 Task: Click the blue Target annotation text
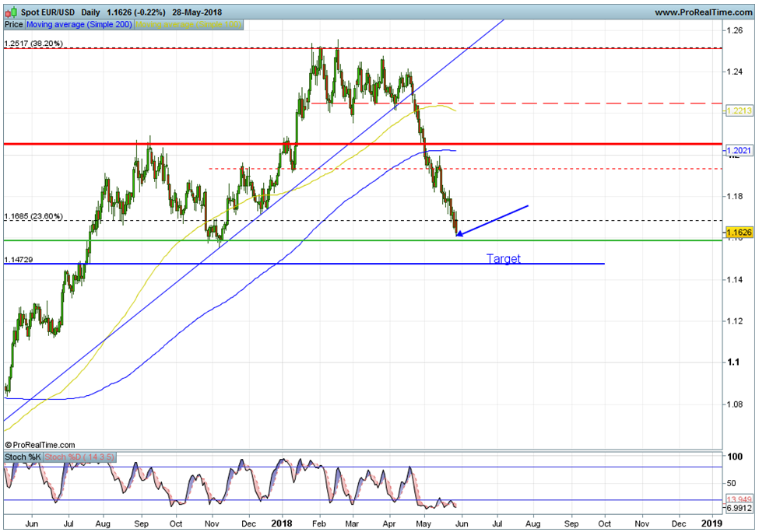504,259
